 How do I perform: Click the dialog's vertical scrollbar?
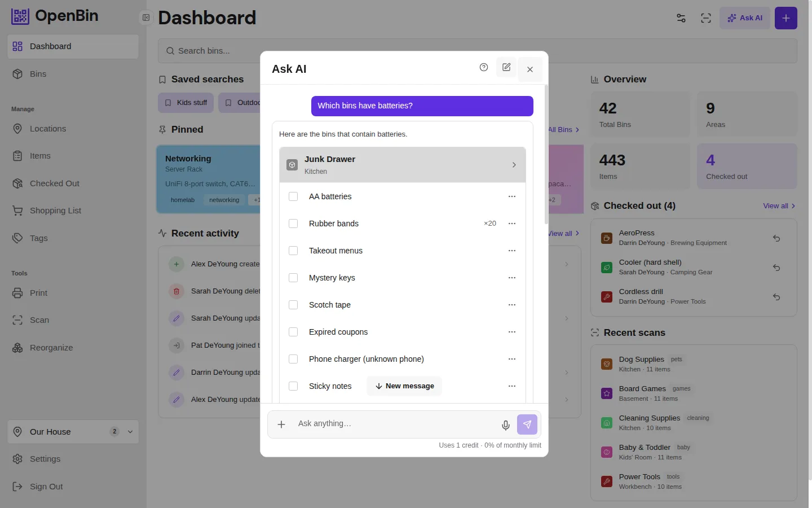(546, 155)
